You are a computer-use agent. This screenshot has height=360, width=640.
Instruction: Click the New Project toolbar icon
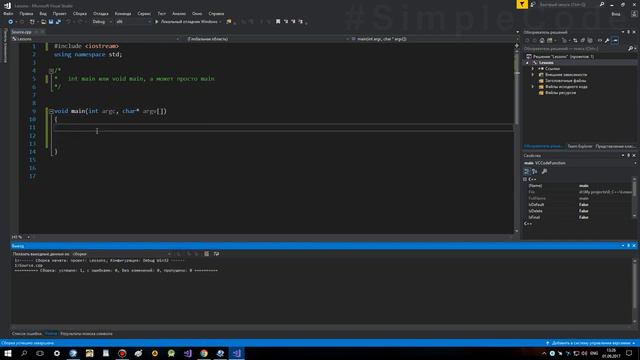coord(32,22)
